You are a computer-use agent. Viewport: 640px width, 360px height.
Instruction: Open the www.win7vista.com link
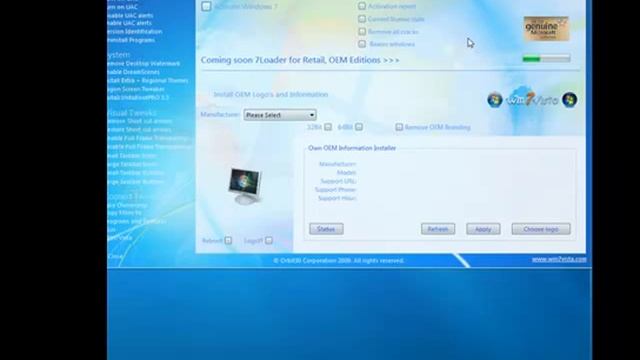pos(559,259)
